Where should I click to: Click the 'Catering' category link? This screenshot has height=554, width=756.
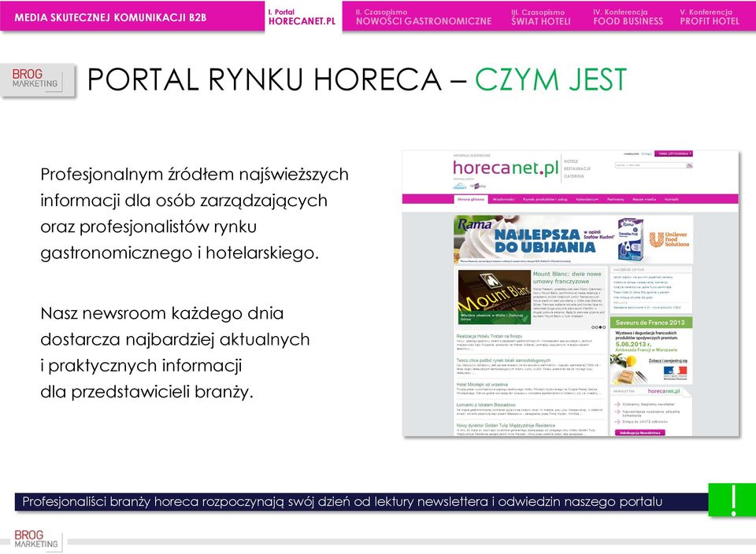point(574,176)
